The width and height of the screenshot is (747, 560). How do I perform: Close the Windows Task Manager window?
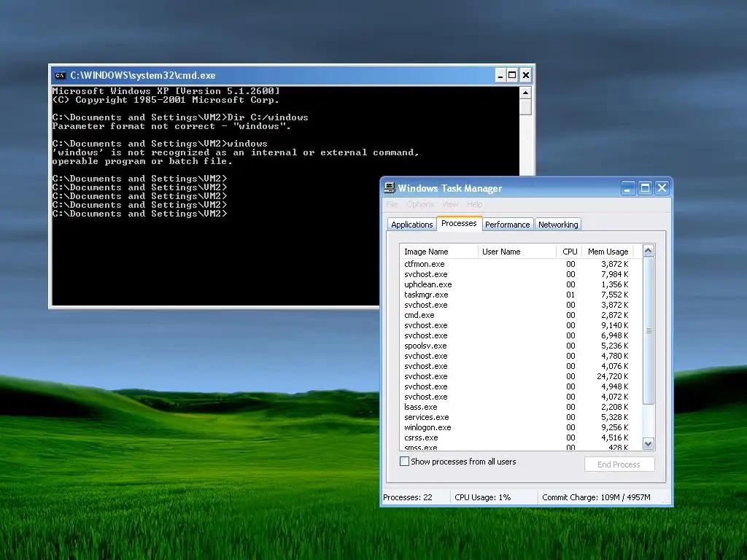pyautogui.click(x=662, y=188)
